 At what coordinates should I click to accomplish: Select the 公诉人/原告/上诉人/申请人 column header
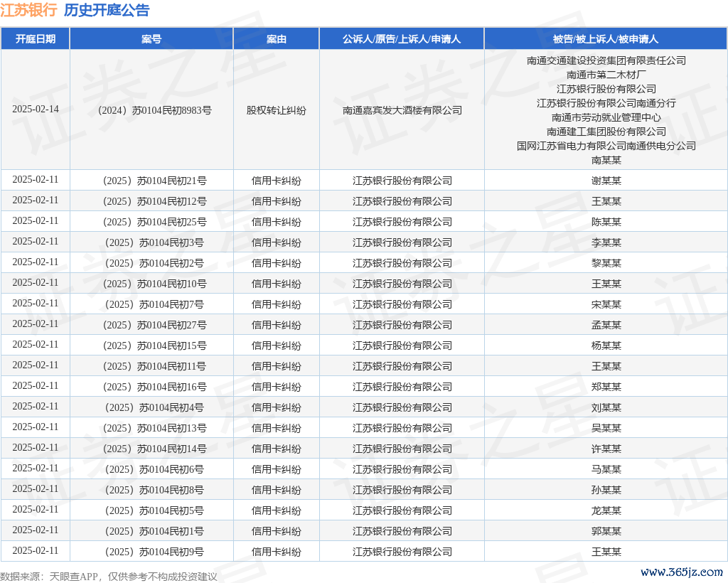[x=402, y=39]
